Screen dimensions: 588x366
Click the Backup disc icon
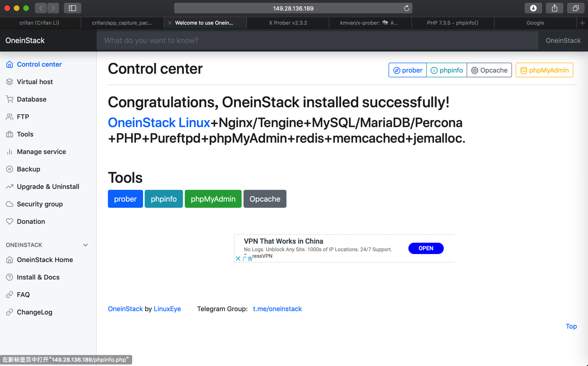point(9,169)
